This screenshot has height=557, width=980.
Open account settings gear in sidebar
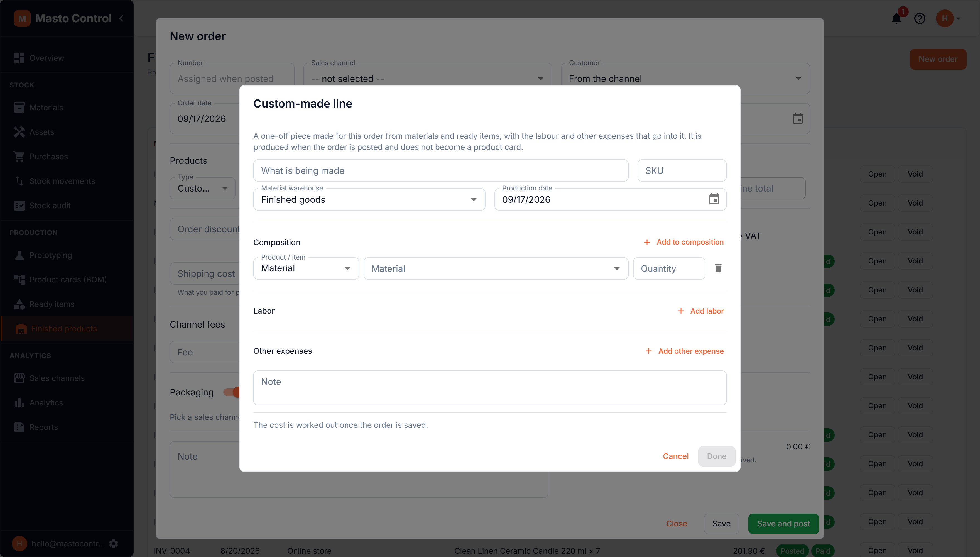point(114,544)
